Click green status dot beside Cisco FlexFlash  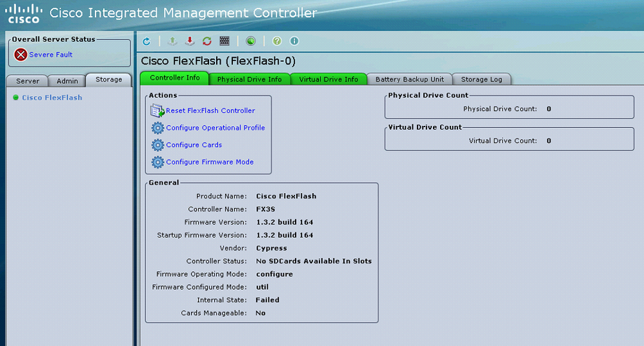[15, 97]
